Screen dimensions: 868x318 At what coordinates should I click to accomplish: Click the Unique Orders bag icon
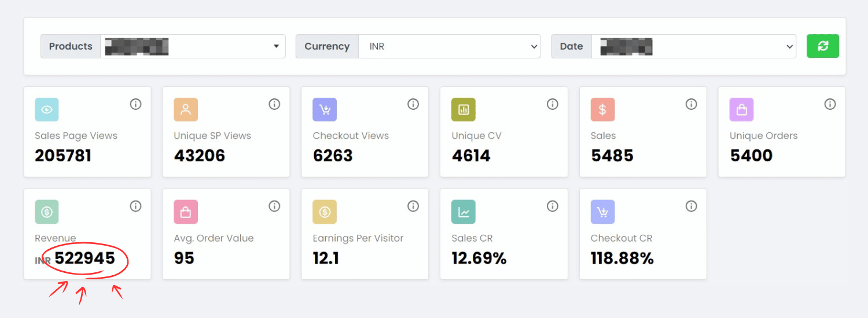tap(741, 110)
